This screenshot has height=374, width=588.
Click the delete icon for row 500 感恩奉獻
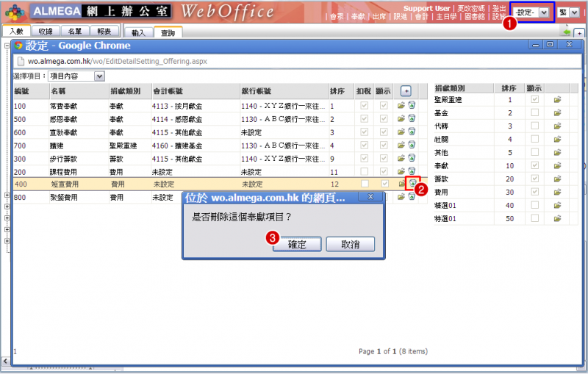412,119
